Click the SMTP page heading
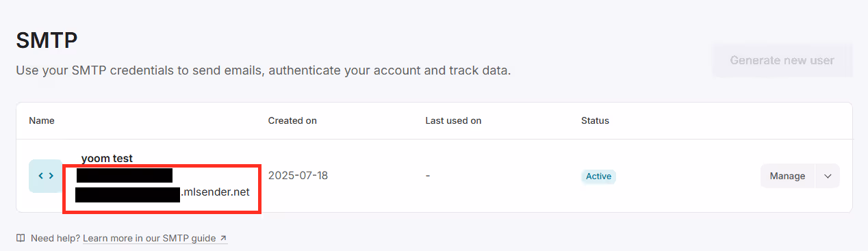 pyautogui.click(x=47, y=40)
